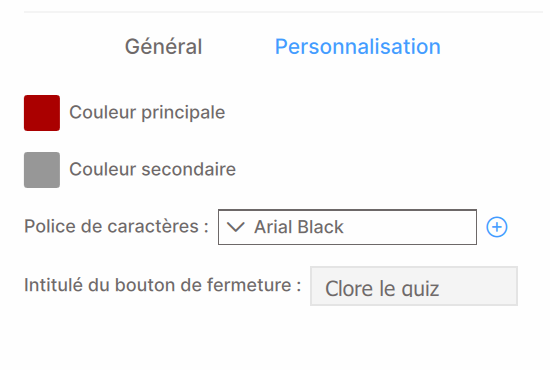
Task: Focus the Clore le quiz text field
Action: [414, 286]
